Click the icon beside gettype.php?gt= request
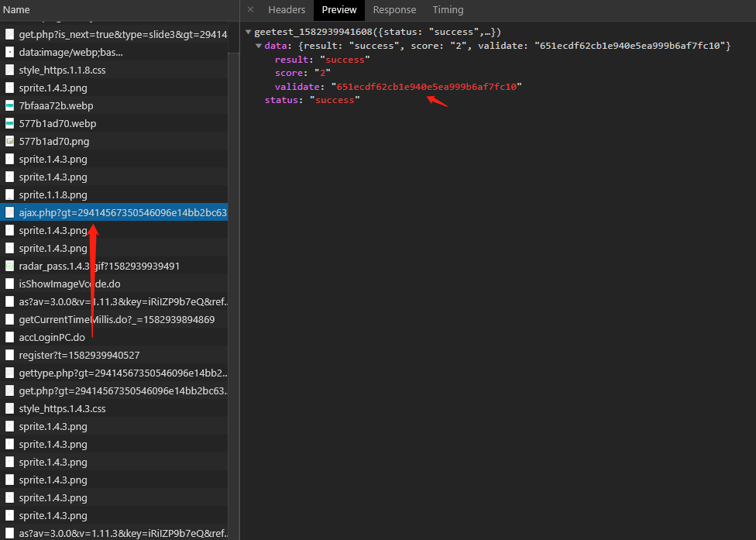This screenshot has height=540, width=756. [9, 373]
